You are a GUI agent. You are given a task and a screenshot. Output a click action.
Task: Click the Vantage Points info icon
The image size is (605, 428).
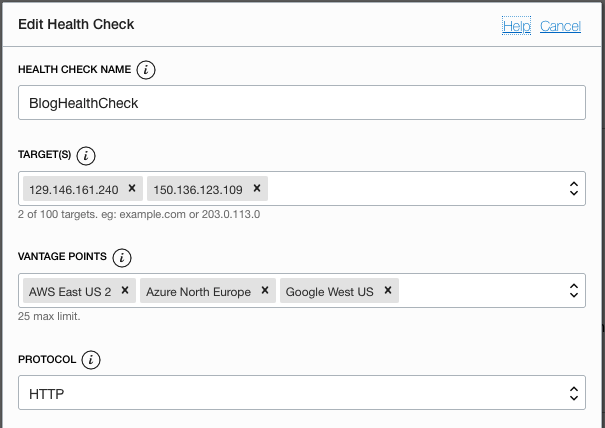click(122, 258)
